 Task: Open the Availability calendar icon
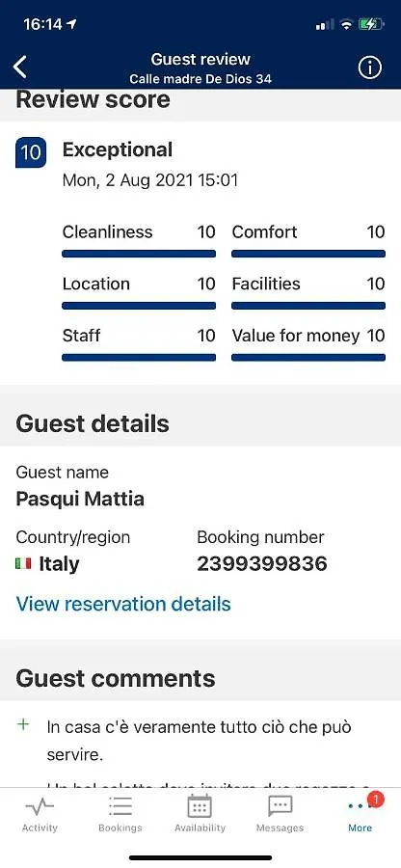click(200, 806)
